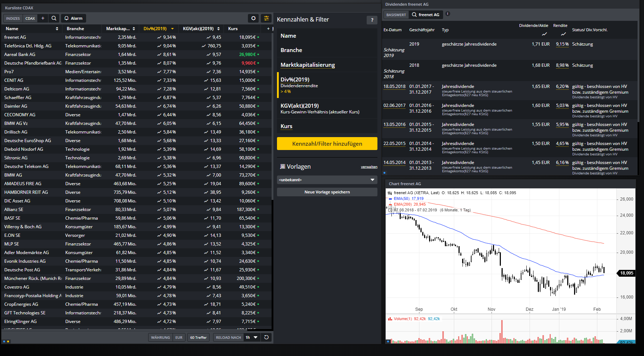Add a column with plus icon in table header
Screen dimensions: 644x356
[268, 29]
